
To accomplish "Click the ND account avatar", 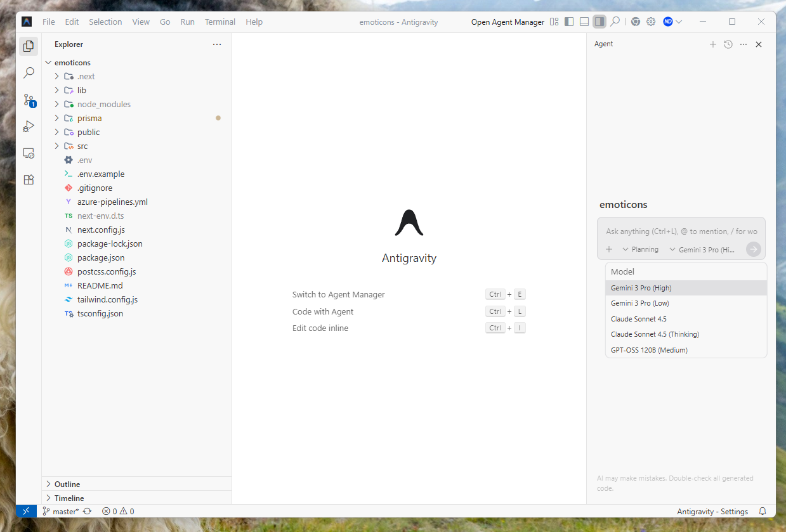I will (x=668, y=22).
